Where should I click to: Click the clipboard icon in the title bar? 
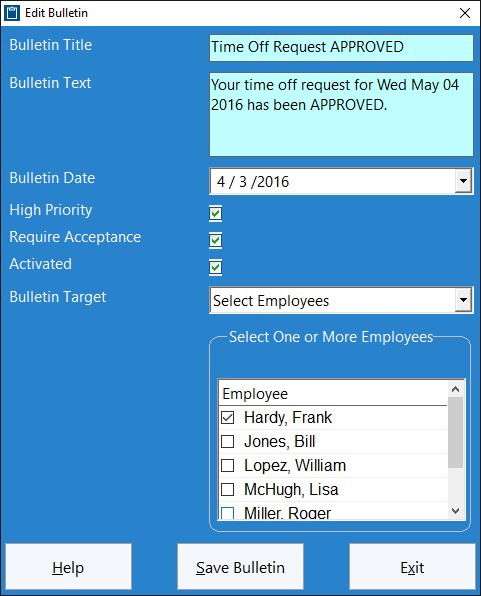coord(11,13)
